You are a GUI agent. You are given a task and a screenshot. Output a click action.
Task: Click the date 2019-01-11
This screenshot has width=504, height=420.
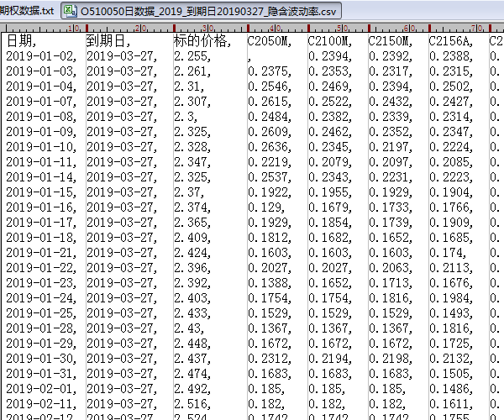click(x=41, y=162)
